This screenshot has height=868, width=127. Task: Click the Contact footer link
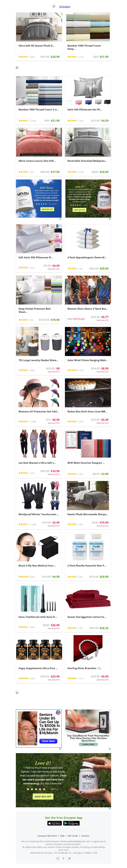[85, 836]
